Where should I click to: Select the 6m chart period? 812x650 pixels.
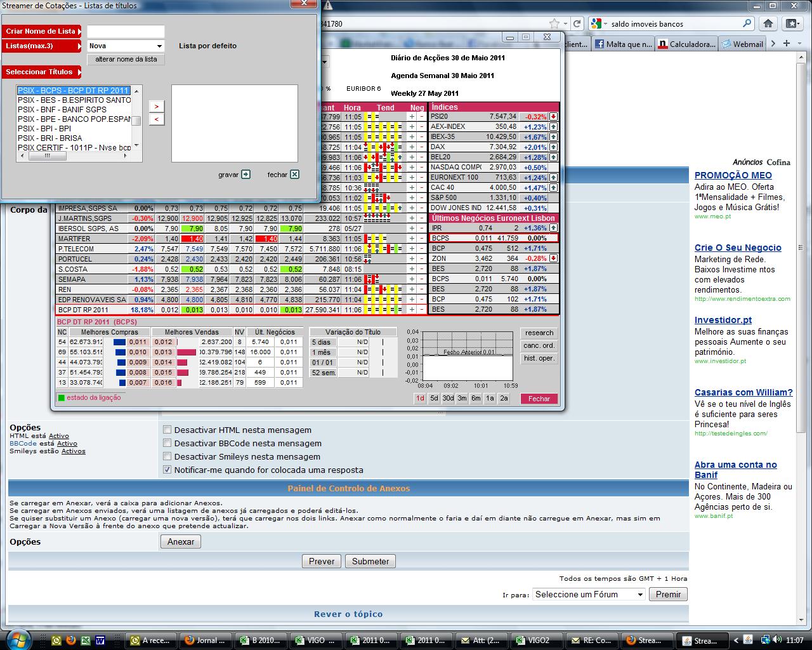coord(476,399)
